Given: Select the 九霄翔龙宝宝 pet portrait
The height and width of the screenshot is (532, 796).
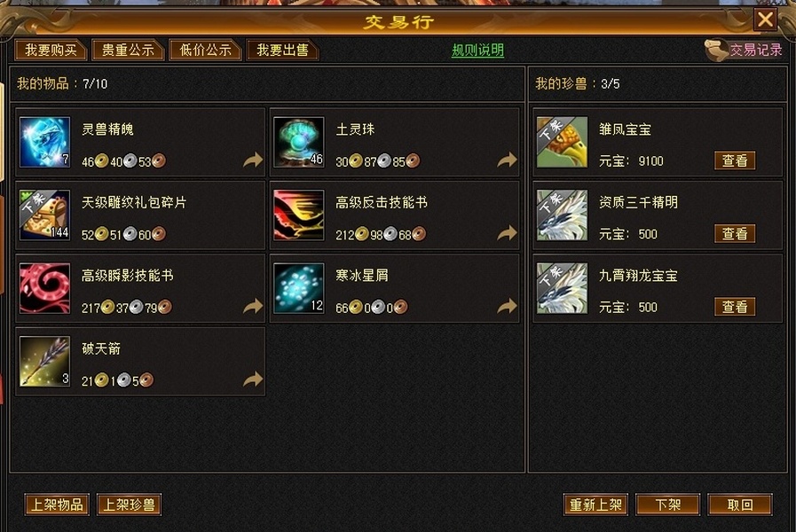Looking at the screenshot, I should pyautogui.click(x=562, y=288).
